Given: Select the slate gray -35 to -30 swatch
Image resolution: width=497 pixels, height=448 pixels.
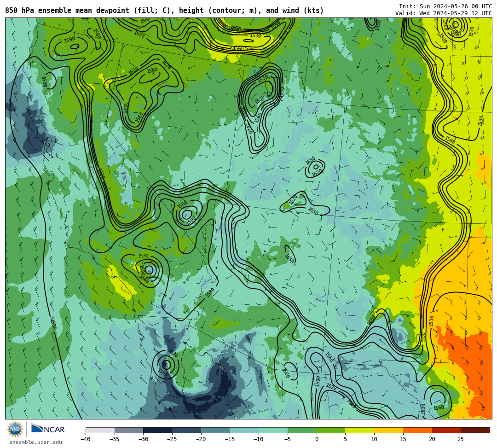Looking at the screenshot, I should click(129, 430).
